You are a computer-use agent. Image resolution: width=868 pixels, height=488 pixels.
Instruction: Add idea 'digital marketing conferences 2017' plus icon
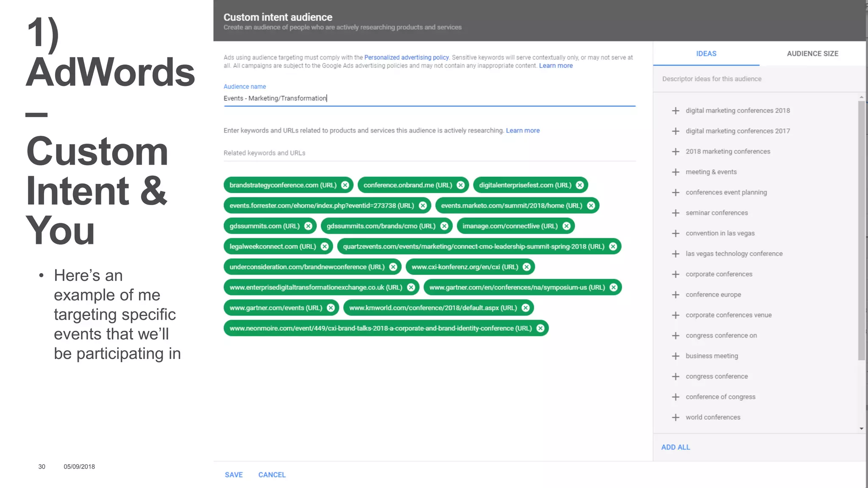(x=676, y=131)
